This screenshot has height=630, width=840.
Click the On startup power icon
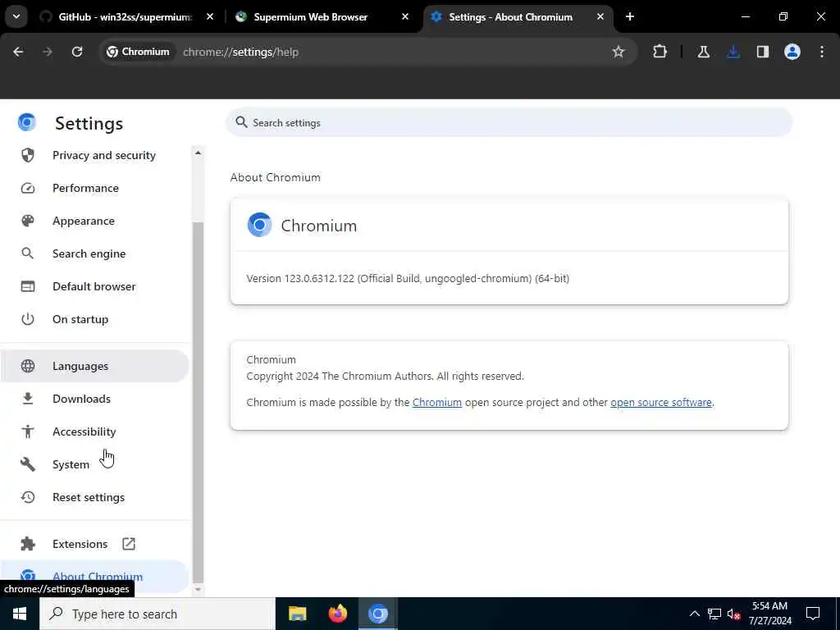pos(27,319)
